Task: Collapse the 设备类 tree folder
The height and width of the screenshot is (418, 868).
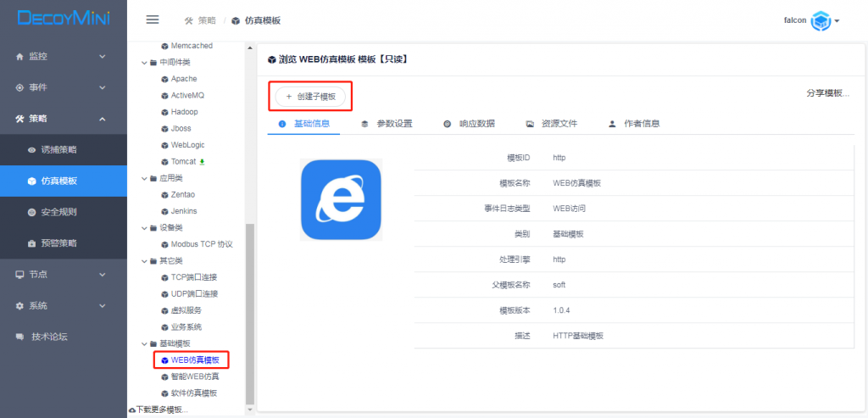Action: (145, 228)
